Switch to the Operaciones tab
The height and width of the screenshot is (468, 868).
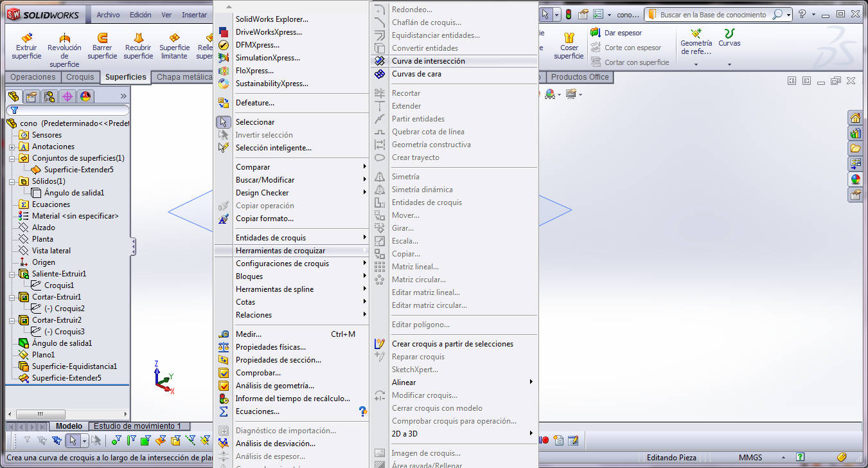coord(33,77)
